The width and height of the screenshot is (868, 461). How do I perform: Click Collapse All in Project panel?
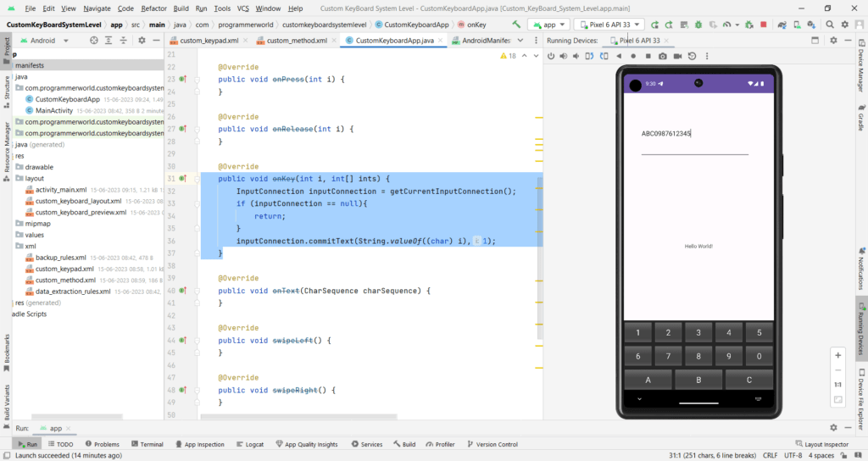[123, 41]
